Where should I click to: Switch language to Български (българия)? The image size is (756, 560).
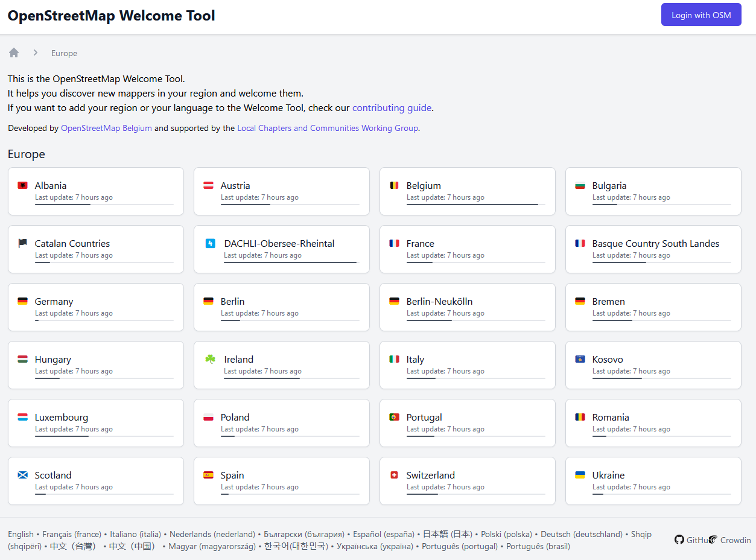click(304, 534)
